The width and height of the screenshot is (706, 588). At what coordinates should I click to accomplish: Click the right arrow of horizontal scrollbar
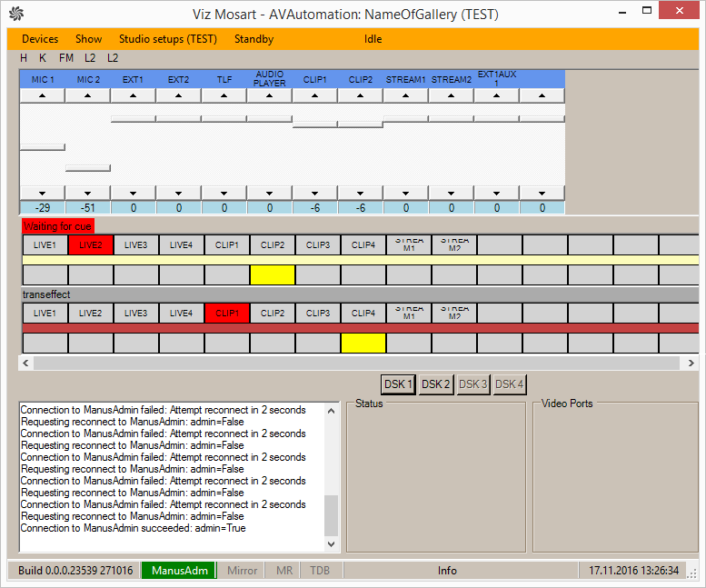coord(691,363)
